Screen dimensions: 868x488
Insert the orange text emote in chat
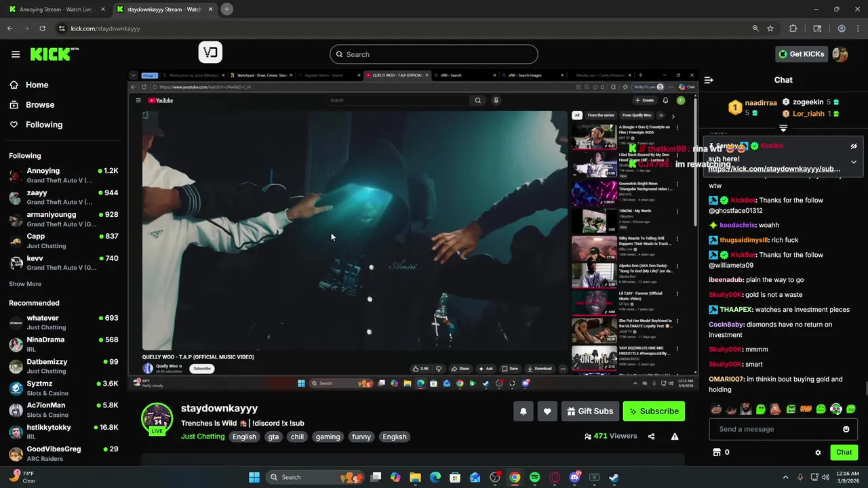[806, 409]
